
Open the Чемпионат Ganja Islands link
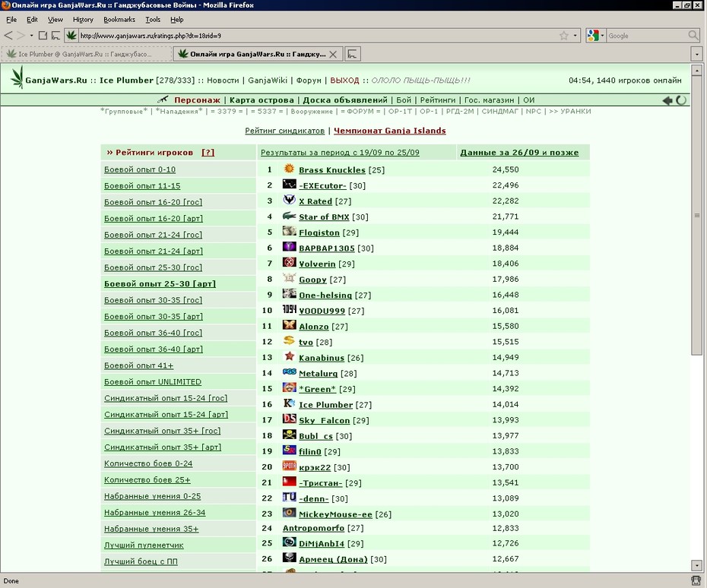pos(389,131)
